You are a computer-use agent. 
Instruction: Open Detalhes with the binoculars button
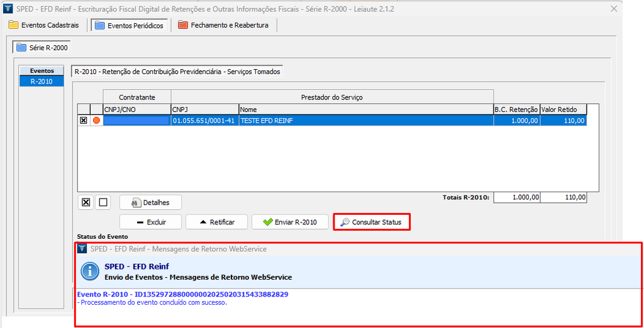coord(150,202)
